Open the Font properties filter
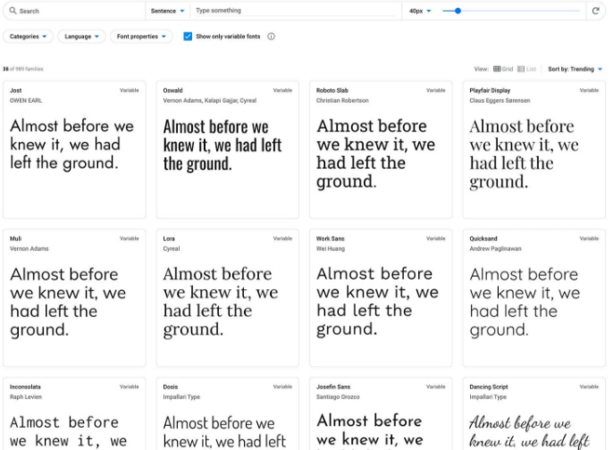Viewport: 613px width, 450px height. click(x=141, y=36)
